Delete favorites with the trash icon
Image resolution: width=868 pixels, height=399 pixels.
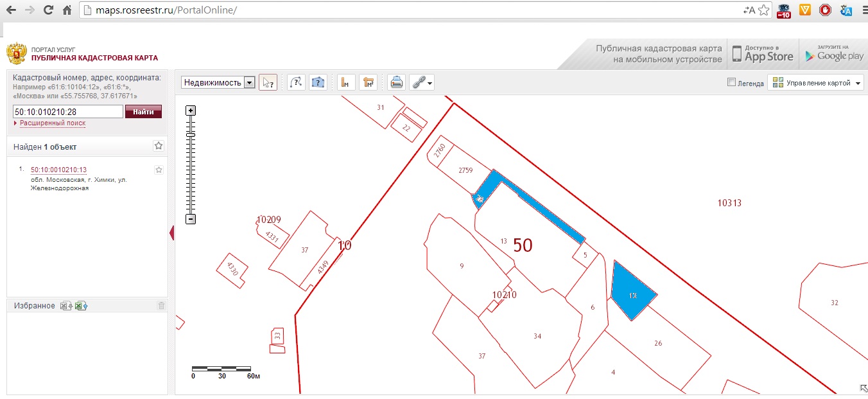[161, 306]
